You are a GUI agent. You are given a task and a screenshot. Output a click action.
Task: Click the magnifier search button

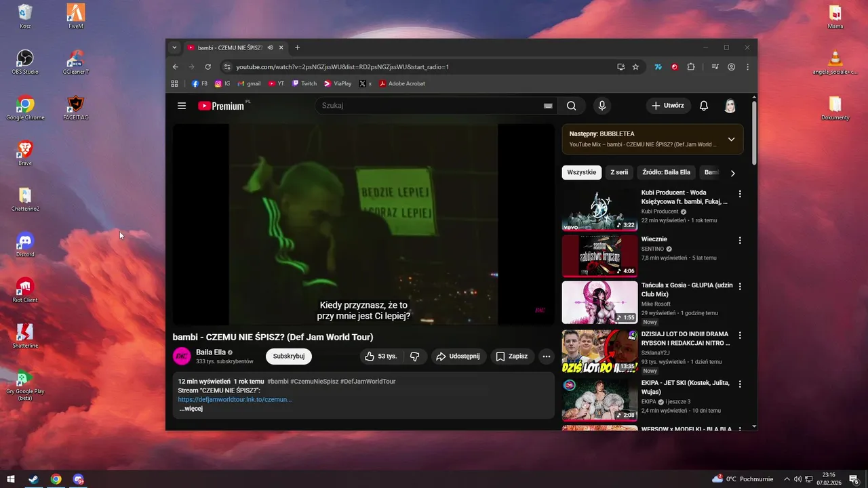(x=572, y=106)
